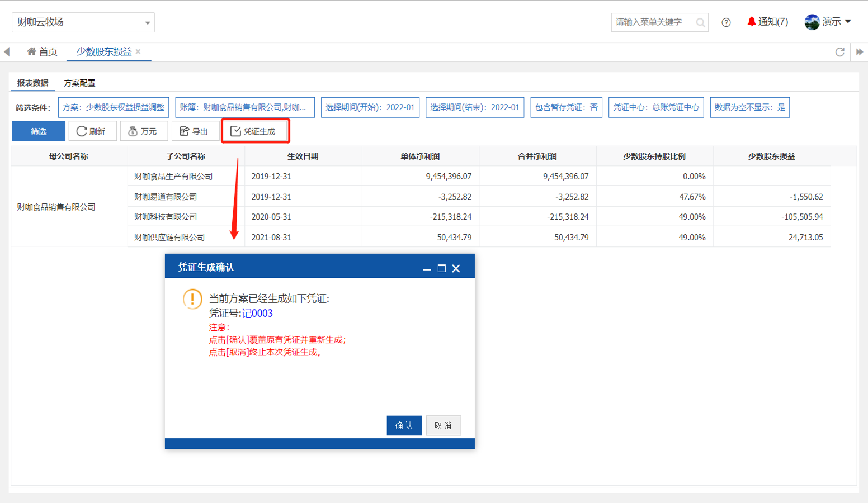Toggle the 万元 unit button
868x503 pixels.
[143, 131]
